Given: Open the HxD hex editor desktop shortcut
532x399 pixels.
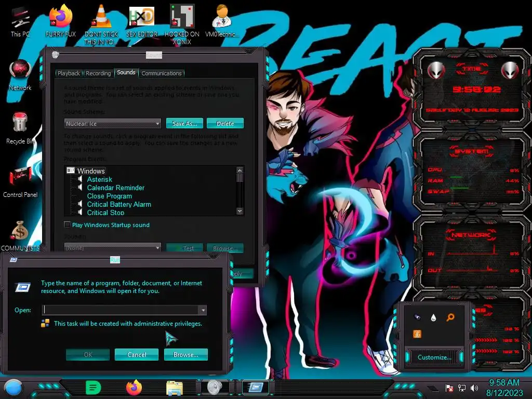Looking at the screenshot, I should point(142,21).
